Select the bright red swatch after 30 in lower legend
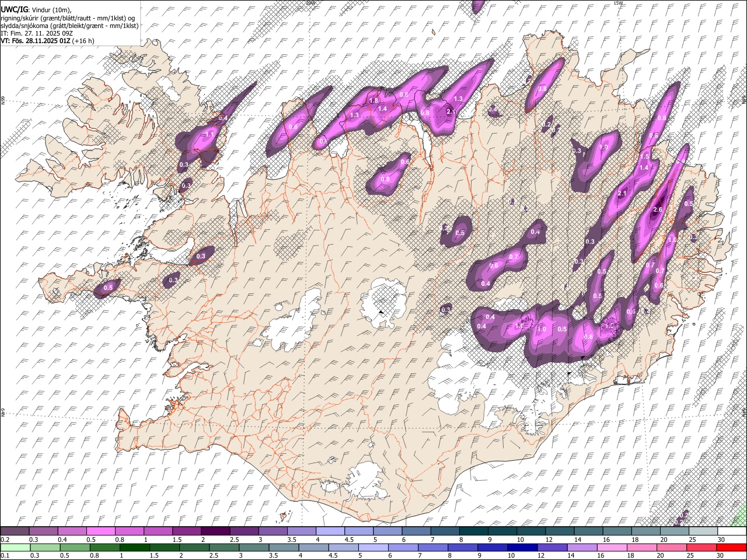747x560 pixels. pos(731,547)
